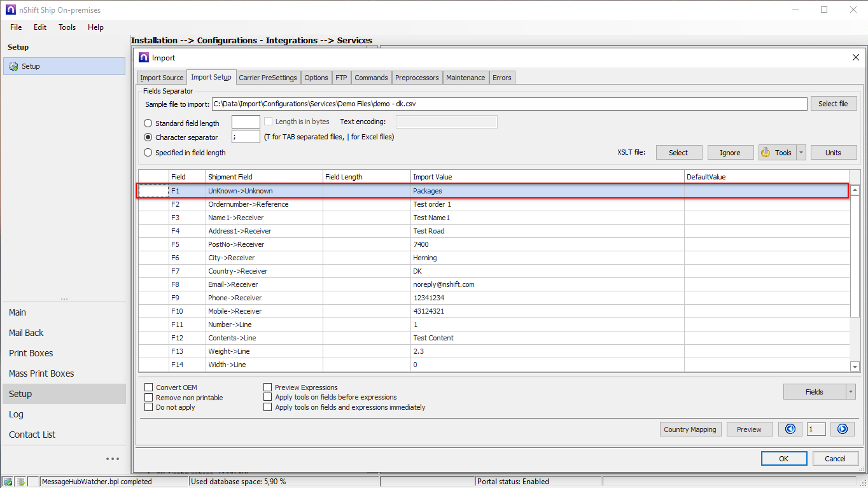
Task: Close the Import dialog with X
Action: (855, 58)
